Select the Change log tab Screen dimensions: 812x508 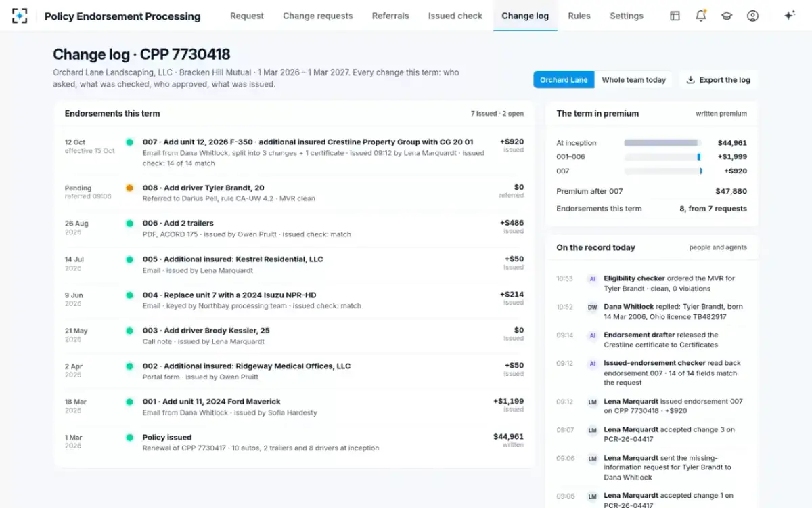525,16
